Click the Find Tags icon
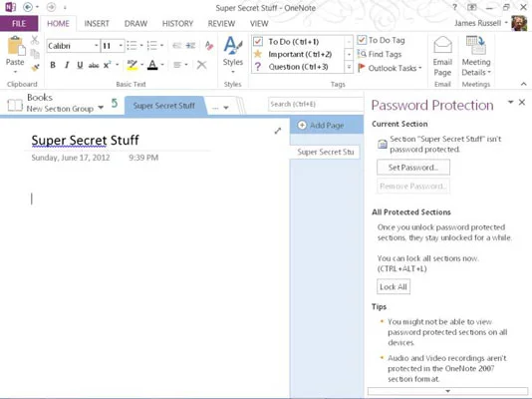 pos(362,54)
